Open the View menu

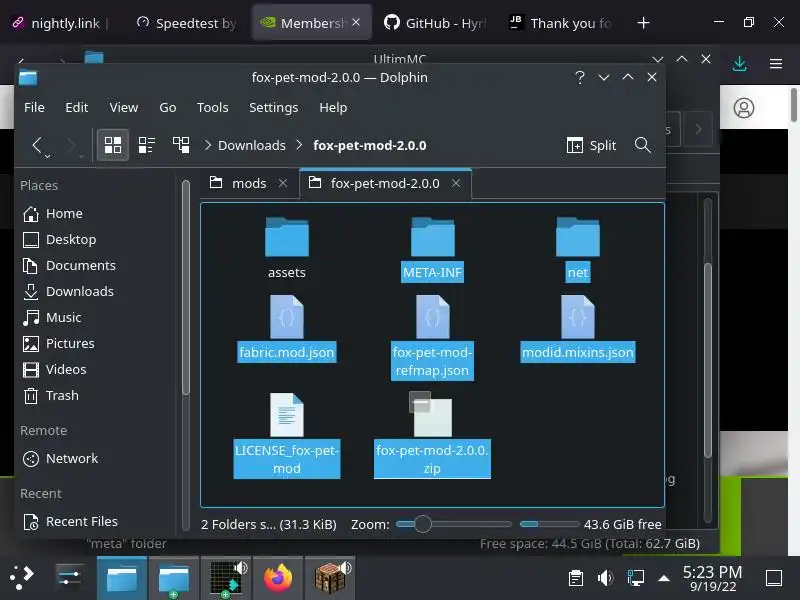(x=123, y=108)
